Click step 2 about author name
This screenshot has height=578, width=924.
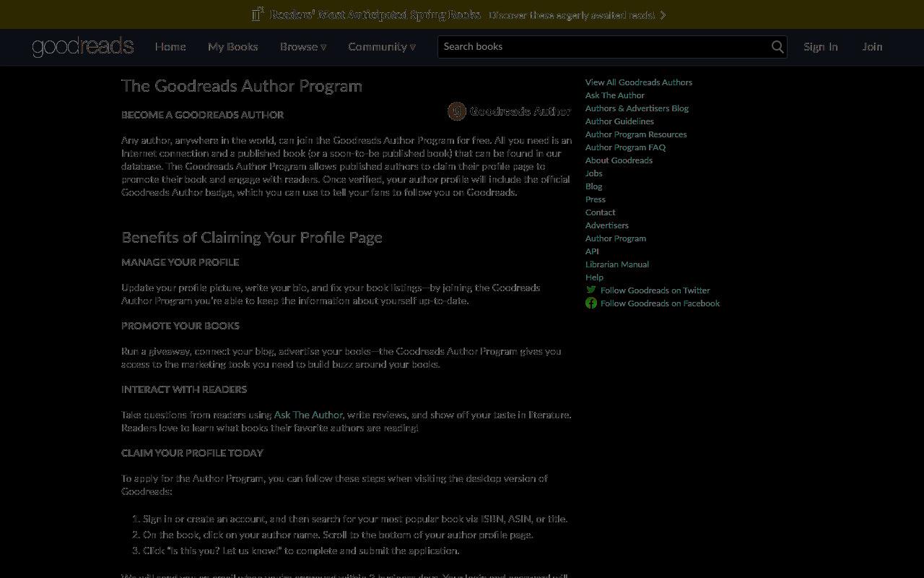point(338,535)
